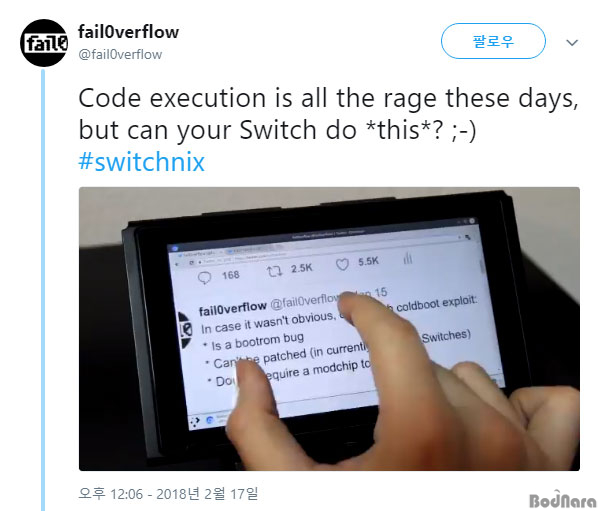The height and width of the screenshot is (511, 600).
Task: Click the analytics bars icon in video
Action: point(408,258)
